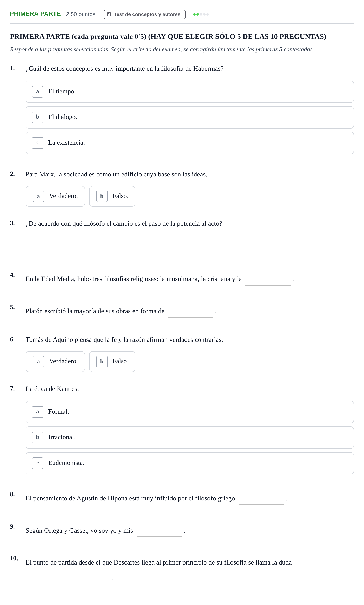Choose answer b 'El diálogo'
The width and height of the screenshot is (364, 605).
(190, 117)
